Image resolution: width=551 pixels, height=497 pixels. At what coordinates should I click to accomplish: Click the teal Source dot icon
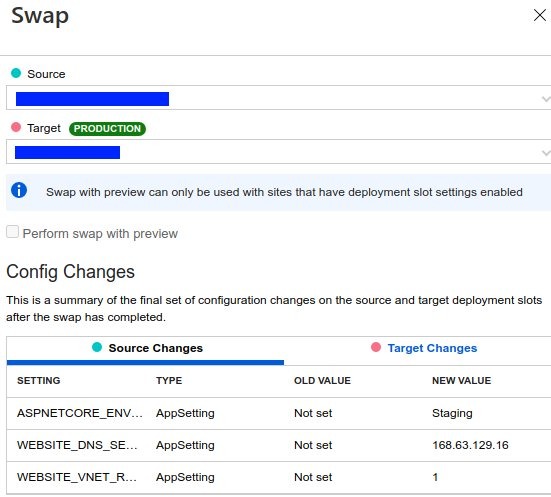[16, 73]
